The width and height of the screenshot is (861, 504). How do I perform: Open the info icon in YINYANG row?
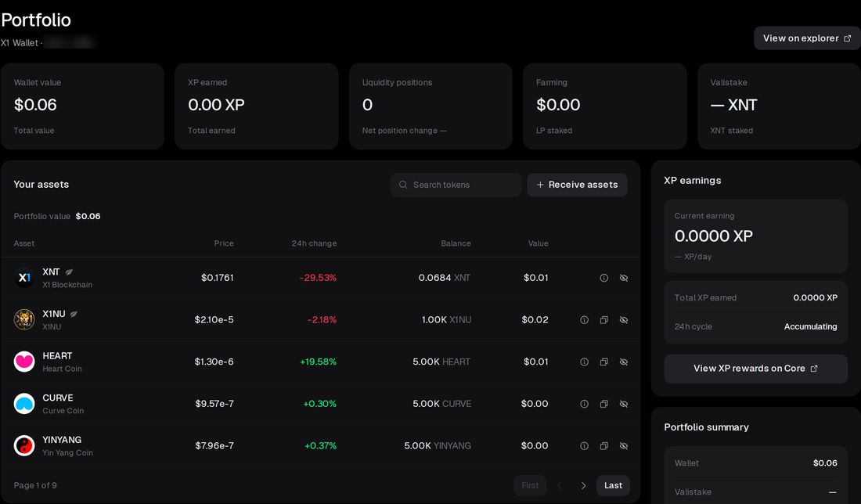tap(584, 446)
